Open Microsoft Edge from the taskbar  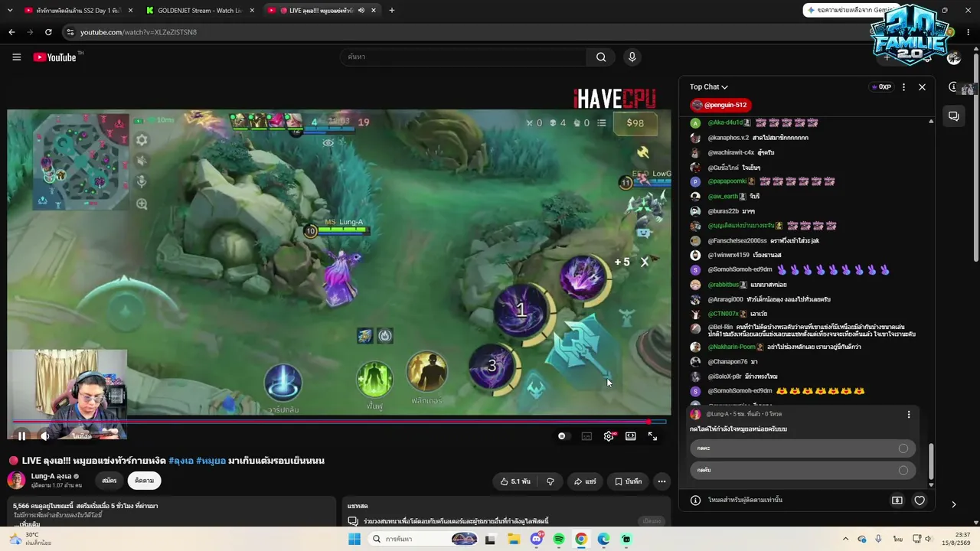tap(604, 540)
